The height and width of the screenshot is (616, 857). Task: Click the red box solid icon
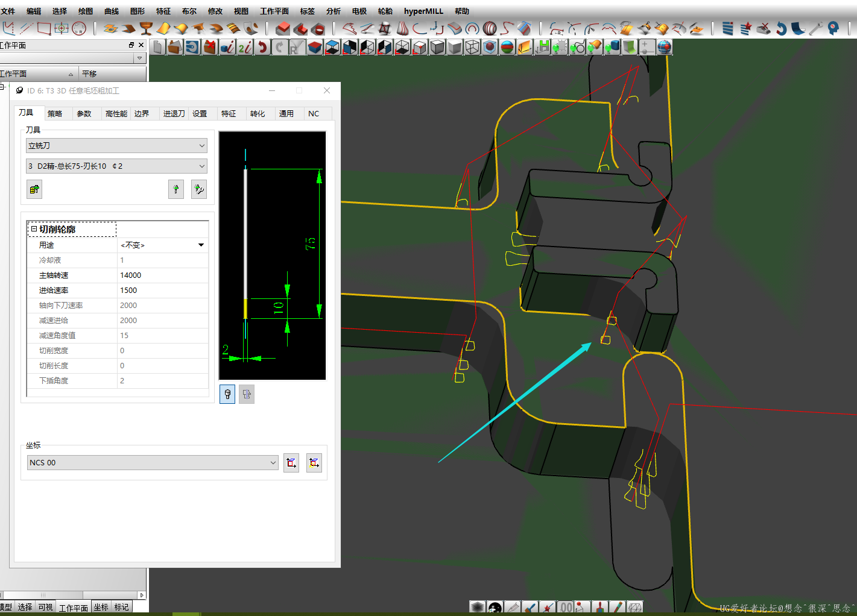283,28
